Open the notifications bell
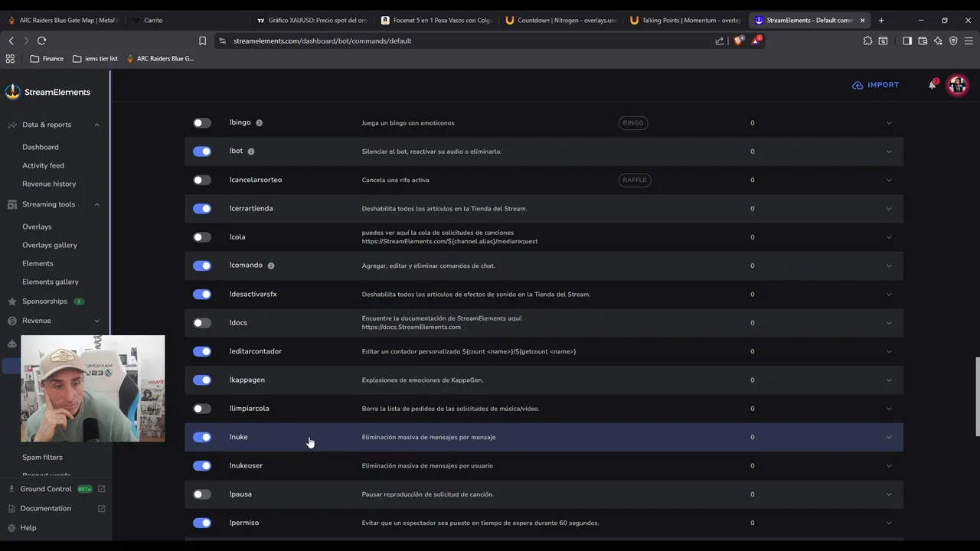 (932, 85)
